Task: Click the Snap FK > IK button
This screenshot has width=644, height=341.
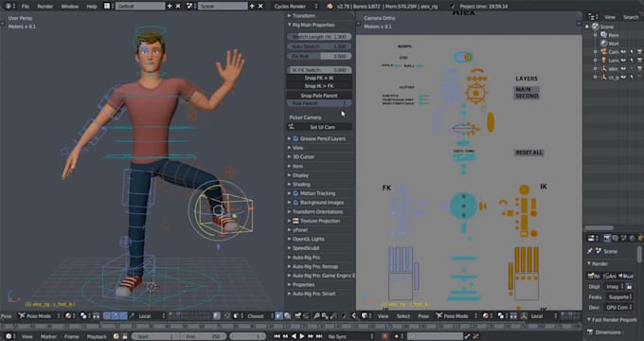Action: [319, 78]
